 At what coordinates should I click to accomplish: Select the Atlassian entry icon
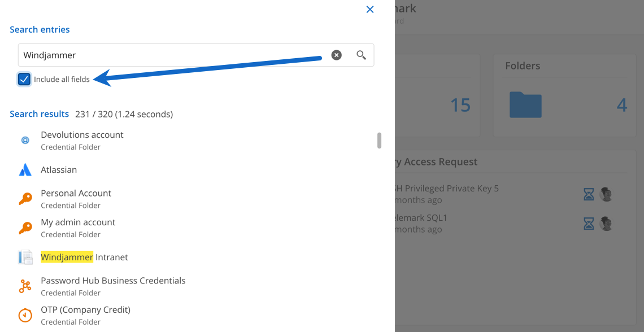pos(25,169)
